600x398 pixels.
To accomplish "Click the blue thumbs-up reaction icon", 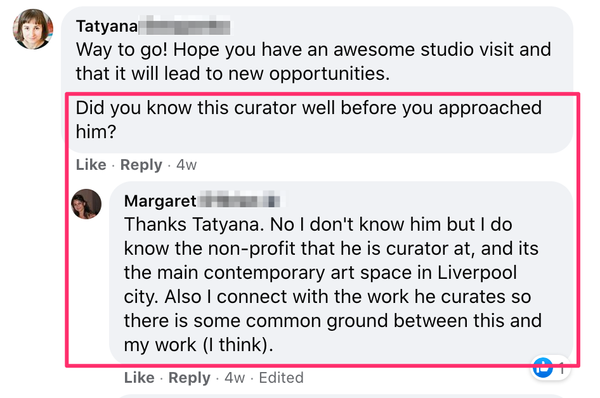I will tap(543, 368).
